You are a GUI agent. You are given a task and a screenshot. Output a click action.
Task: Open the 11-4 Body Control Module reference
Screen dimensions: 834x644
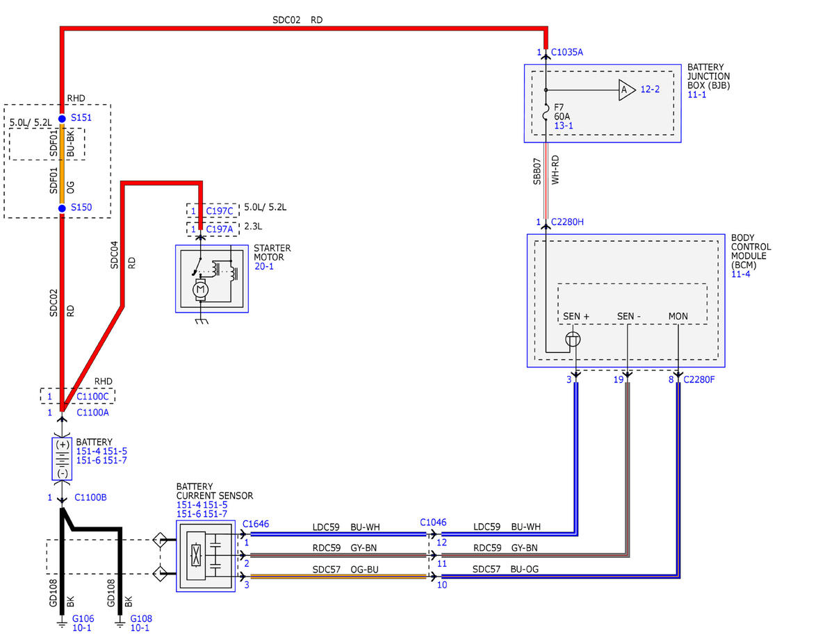740,274
